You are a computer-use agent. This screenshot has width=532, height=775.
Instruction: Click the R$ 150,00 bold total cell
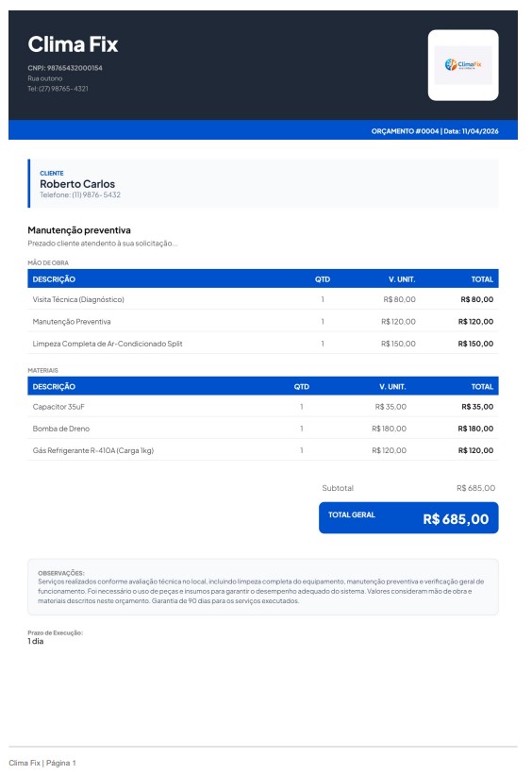(x=475, y=344)
